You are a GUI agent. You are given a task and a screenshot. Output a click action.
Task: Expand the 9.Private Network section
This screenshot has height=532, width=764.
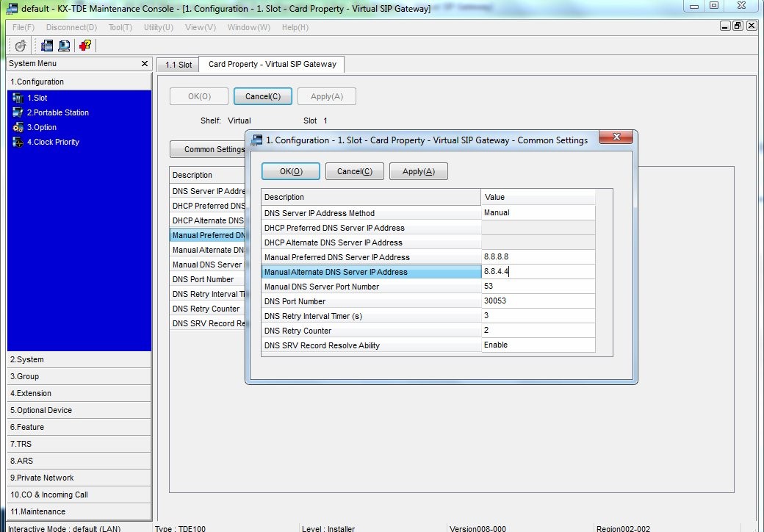coord(79,478)
